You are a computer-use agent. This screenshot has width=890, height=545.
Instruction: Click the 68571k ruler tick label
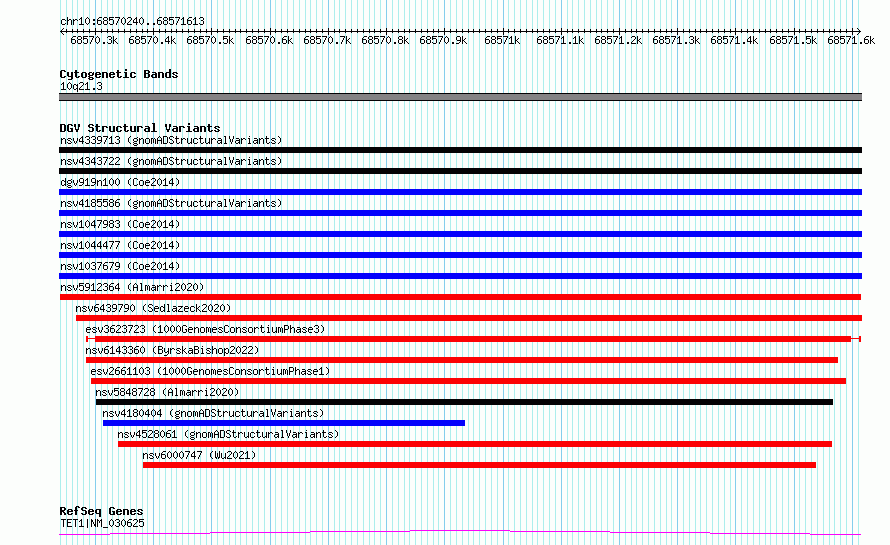pyautogui.click(x=502, y=41)
